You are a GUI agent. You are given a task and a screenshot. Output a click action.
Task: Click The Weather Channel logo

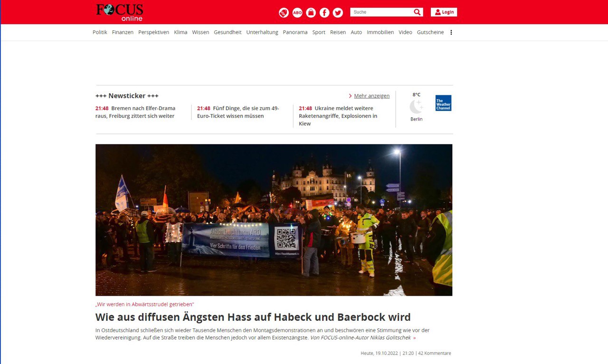[443, 103]
